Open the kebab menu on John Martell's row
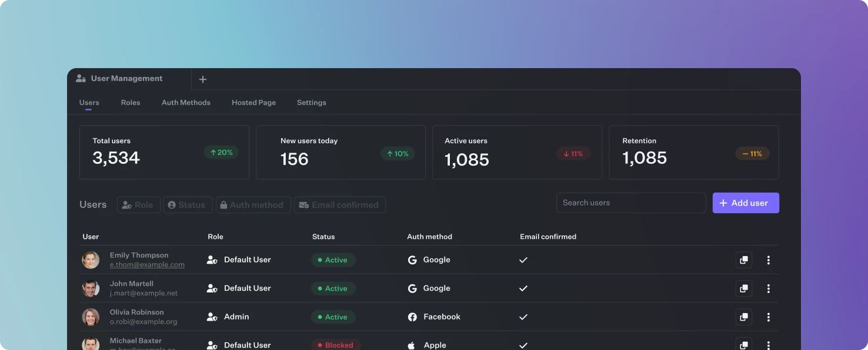This screenshot has width=868, height=350. click(x=769, y=288)
